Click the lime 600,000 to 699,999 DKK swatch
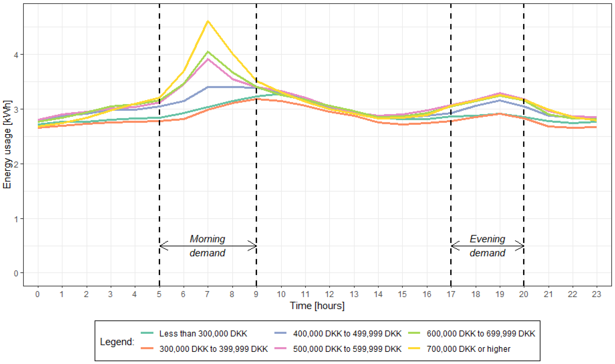Viewport: 615px width, 364px height. (414, 333)
